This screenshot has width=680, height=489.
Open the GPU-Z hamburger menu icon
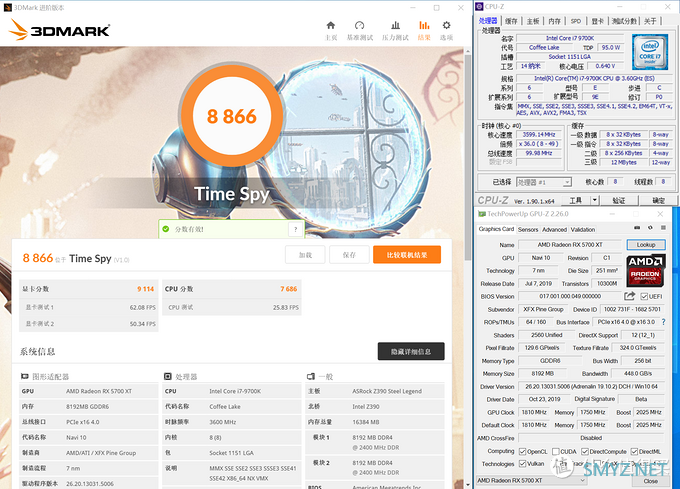click(x=663, y=228)
